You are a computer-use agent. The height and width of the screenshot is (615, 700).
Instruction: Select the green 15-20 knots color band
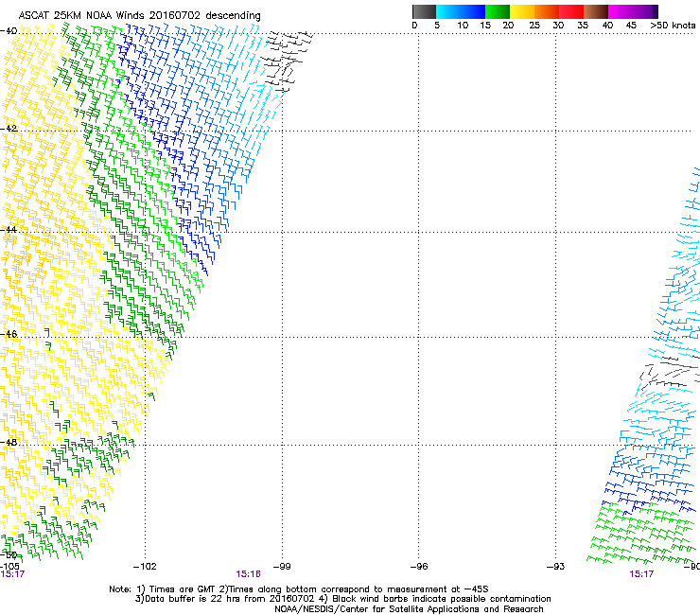click(498, 11)
